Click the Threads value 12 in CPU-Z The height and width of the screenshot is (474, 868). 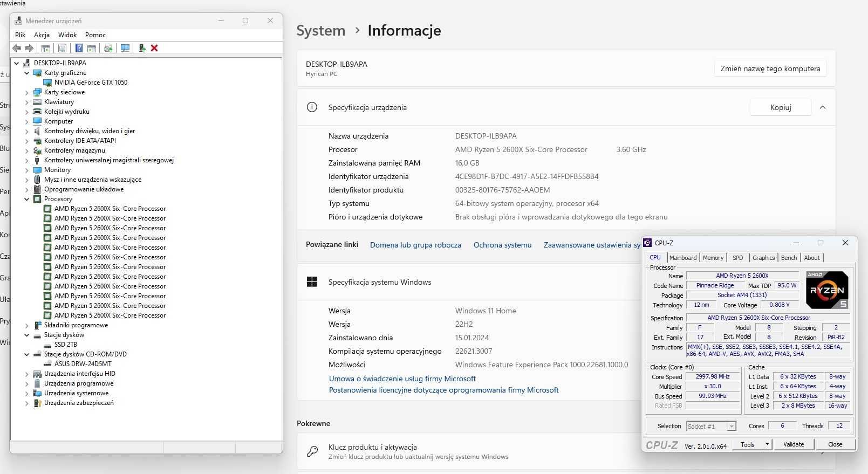coord(839,426)
